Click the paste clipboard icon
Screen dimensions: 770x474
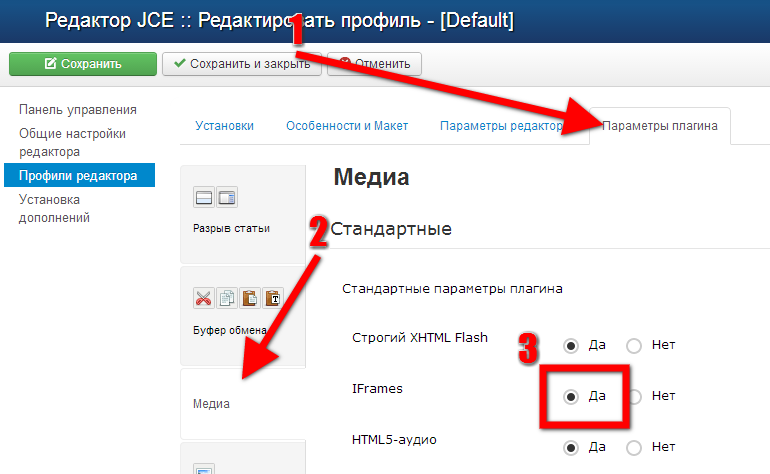pos(249,298)
